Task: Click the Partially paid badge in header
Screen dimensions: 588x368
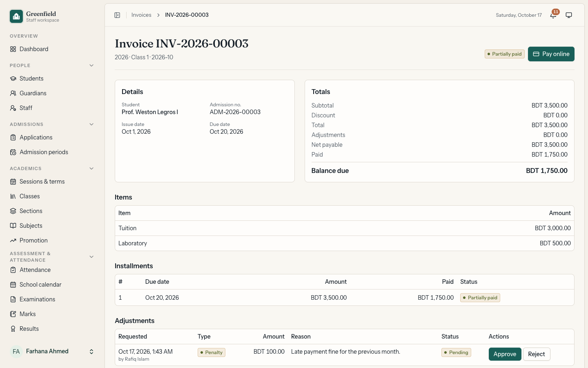Action: [x=504, y=54]
